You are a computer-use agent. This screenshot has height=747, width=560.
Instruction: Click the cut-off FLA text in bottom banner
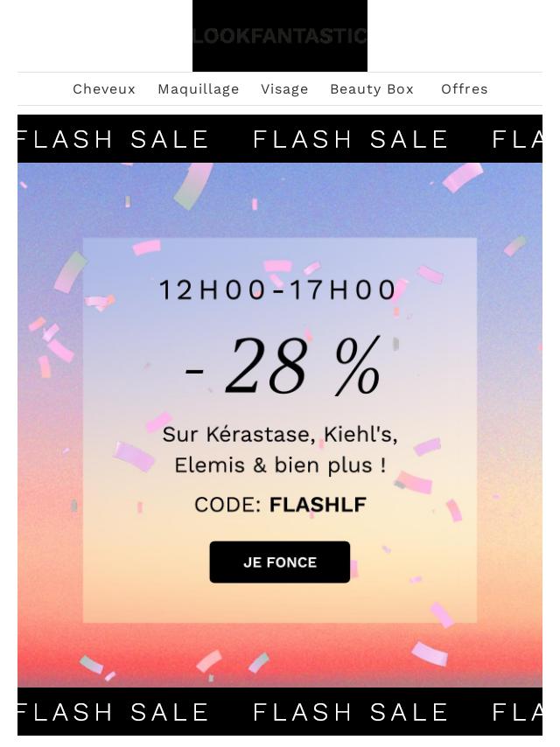click(x=517, y=712)
